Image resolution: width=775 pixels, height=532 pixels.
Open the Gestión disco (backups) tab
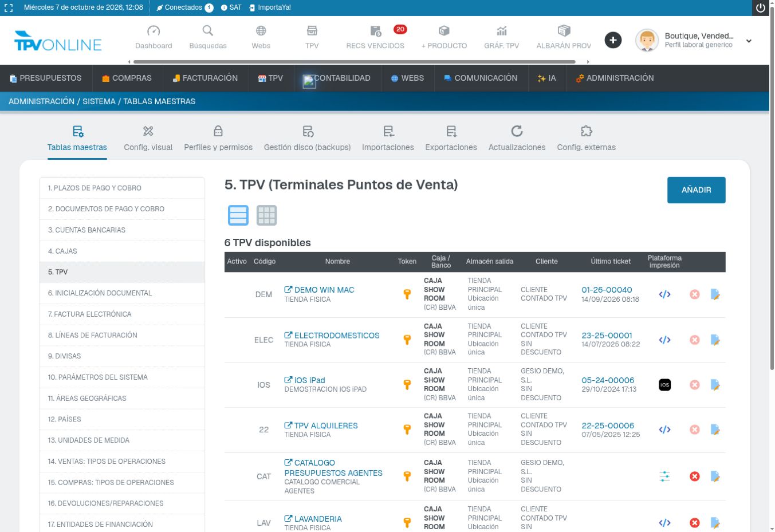click(307, 139)
